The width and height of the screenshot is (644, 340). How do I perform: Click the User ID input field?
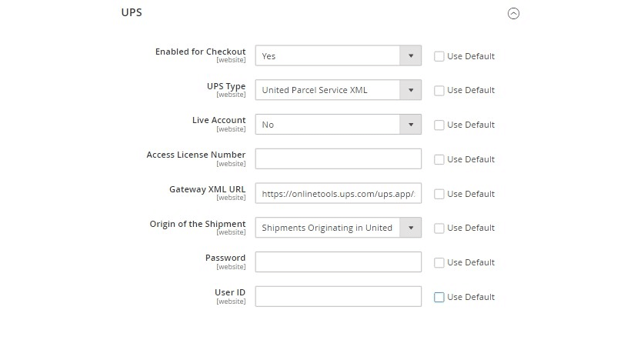coord(338,296)
